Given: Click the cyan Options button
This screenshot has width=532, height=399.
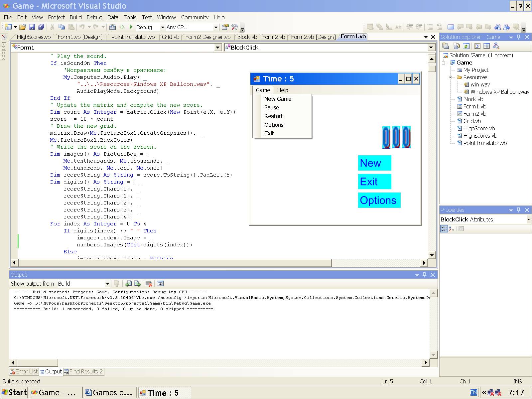Looking at the screenshot, I should 379,200.
